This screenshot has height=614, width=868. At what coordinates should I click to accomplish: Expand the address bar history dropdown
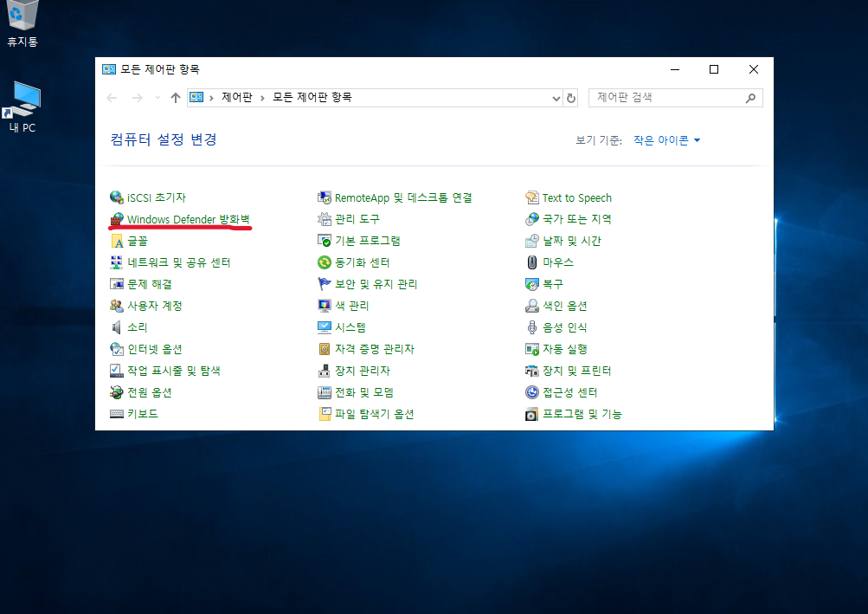(x=556, y=98)
